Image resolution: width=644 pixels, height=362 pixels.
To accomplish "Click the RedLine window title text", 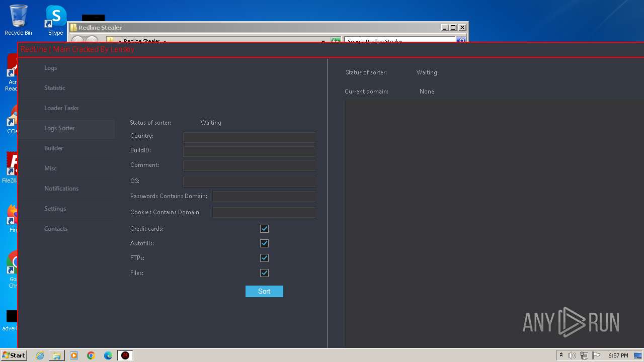I will [77, 49].
